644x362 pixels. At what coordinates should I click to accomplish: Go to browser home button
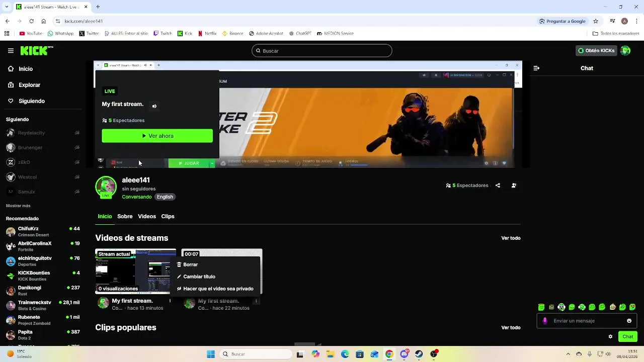(x=44, y=21)
